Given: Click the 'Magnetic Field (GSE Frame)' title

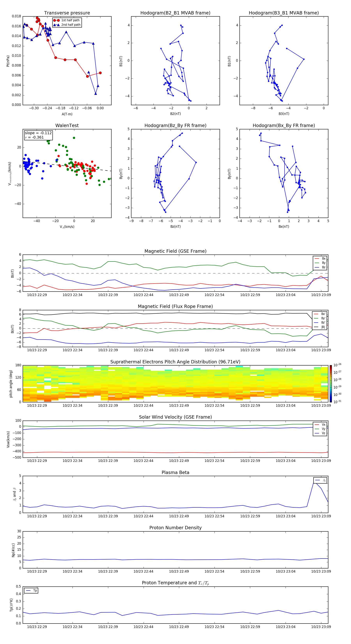Looking at the screenshot, I should click(175, 251).
